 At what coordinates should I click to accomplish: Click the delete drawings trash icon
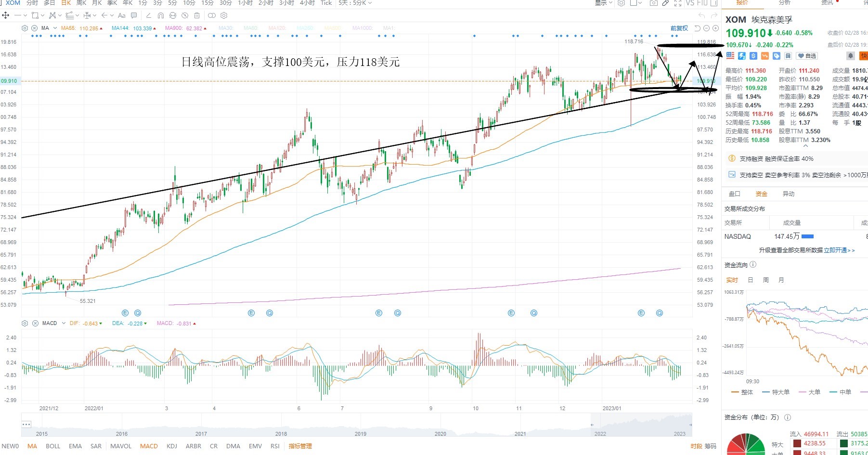196,15
